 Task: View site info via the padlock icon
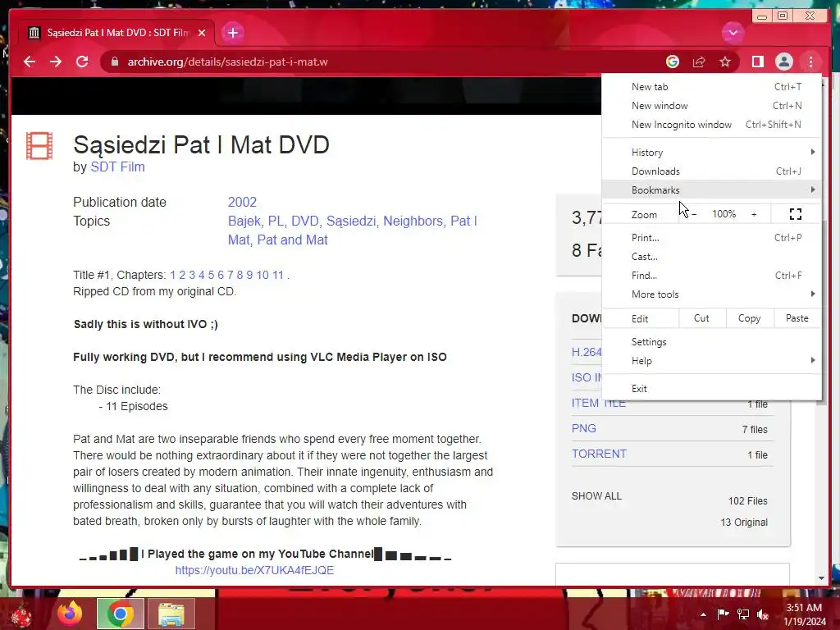click(114, 62)
